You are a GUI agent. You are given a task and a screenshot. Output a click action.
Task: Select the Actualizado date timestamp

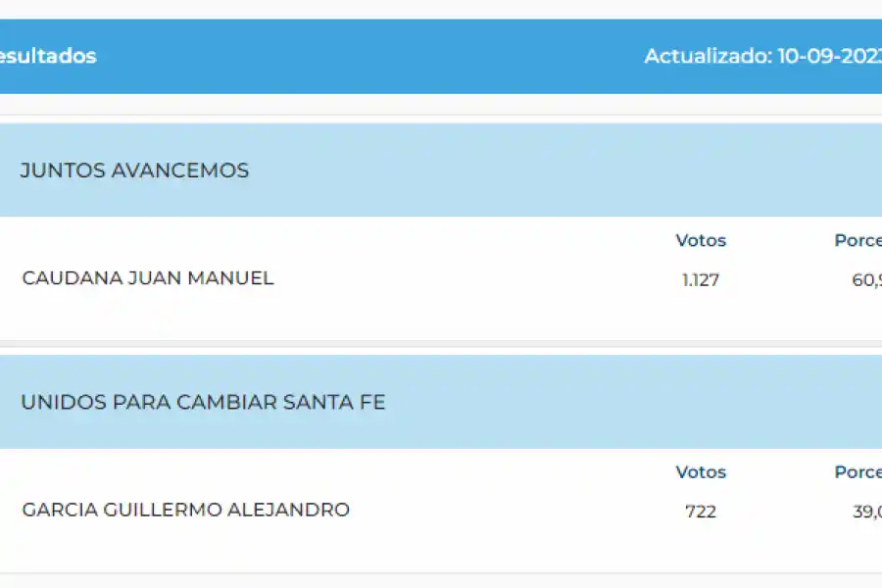[762, 56]
